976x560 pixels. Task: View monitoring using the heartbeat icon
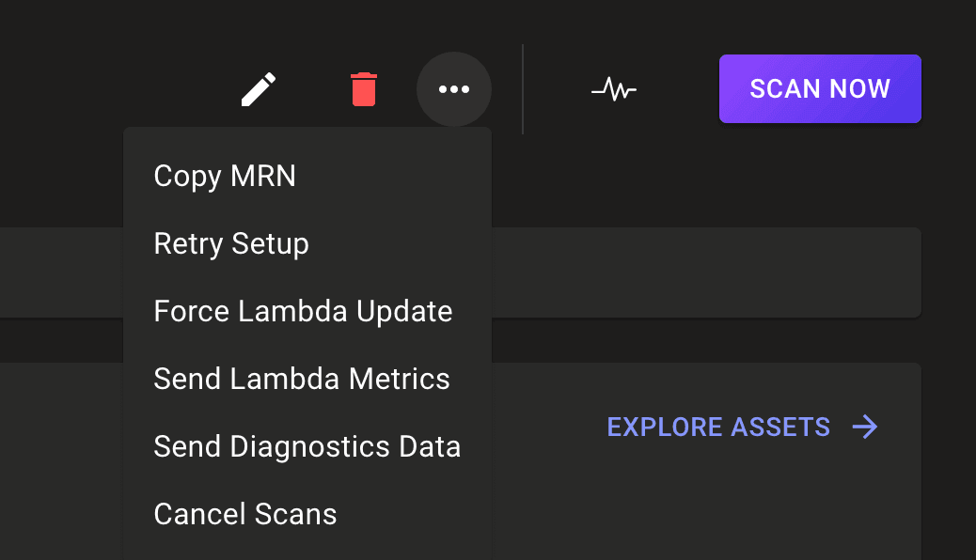pos(613,89)
